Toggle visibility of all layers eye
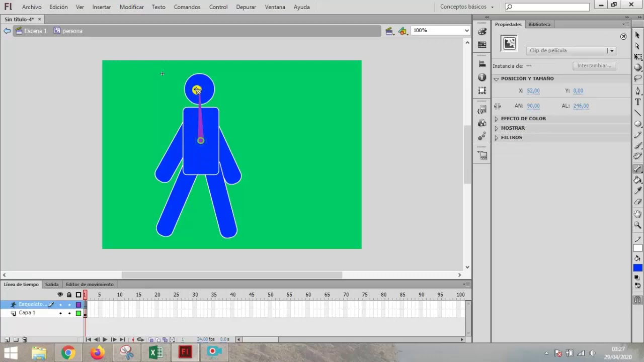 (x=60, y=295)
